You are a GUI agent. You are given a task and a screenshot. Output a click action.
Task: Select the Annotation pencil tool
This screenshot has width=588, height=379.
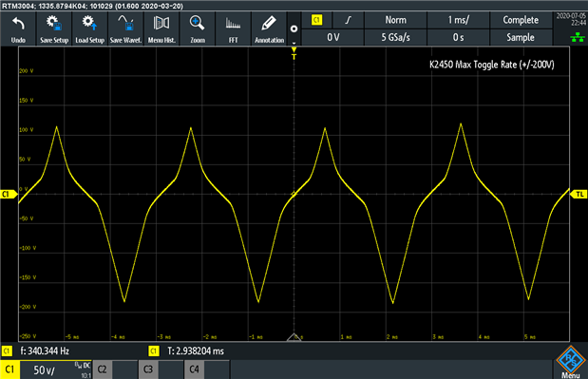tap(269, 28)
